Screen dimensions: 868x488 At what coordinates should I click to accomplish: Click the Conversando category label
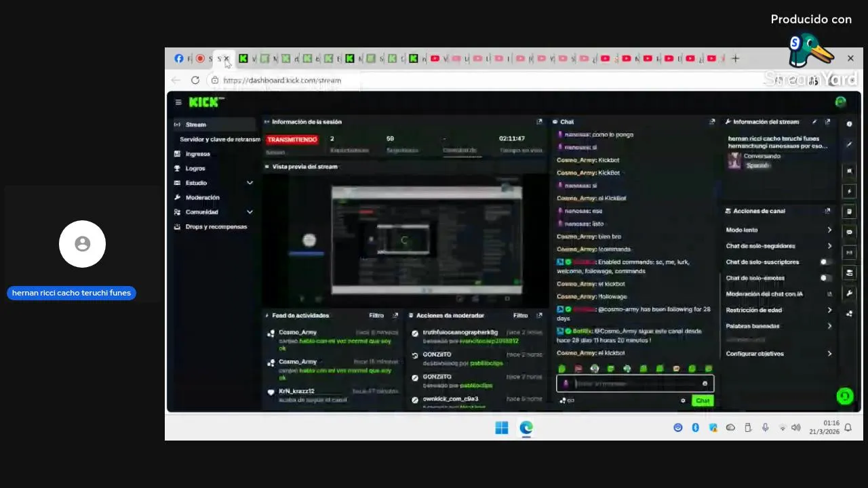762,156
